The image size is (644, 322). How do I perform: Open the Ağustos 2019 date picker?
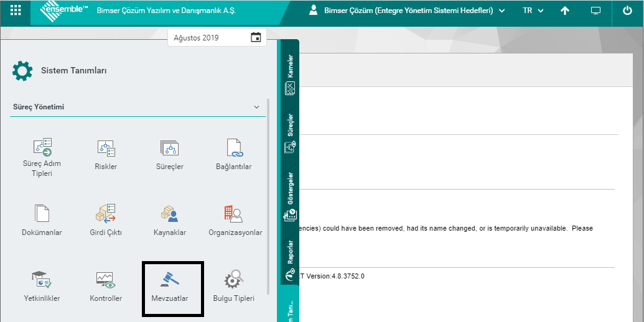pos(256,37)
